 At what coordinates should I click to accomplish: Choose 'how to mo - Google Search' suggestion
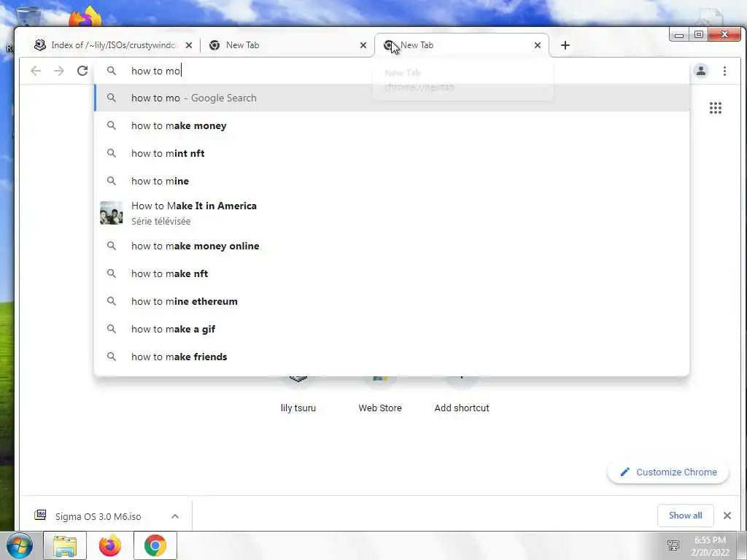click(392, 98)
